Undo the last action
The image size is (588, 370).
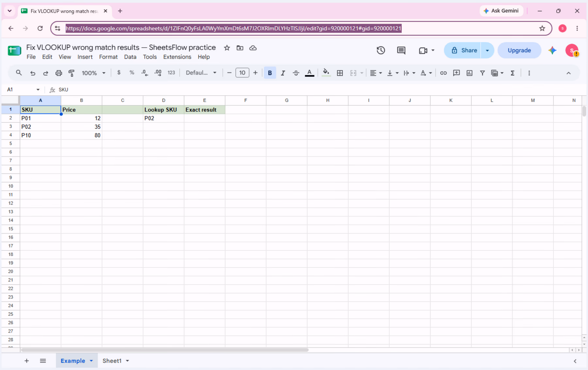click(x=32, y=73)
